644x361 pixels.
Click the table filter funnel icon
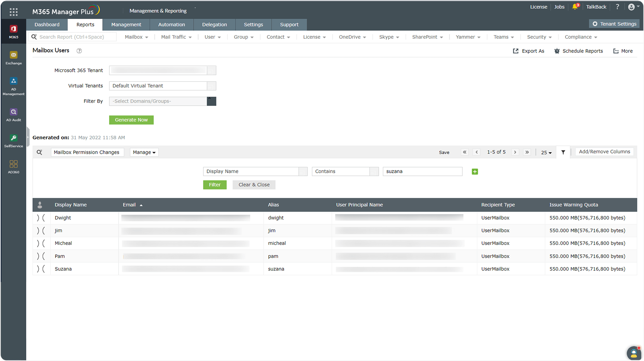(563, 152)
